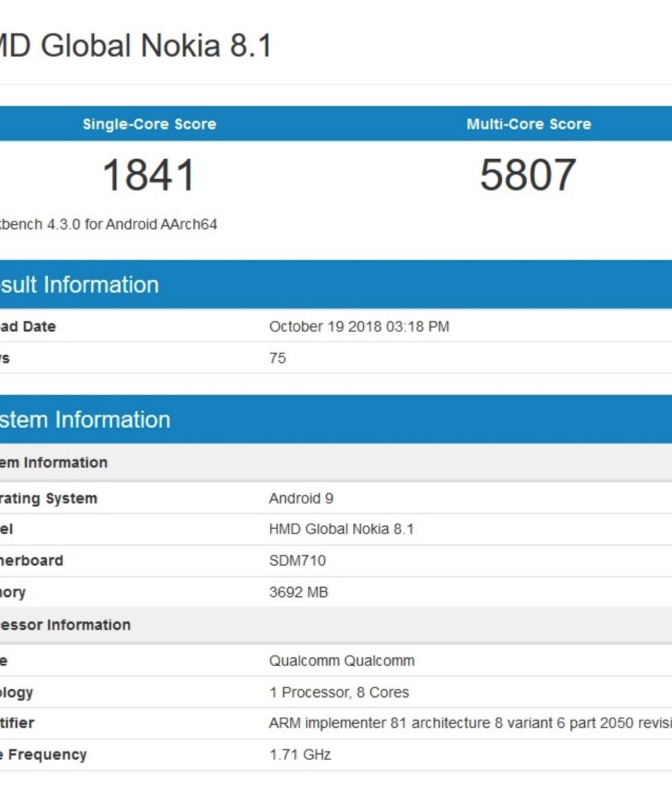Click the 1 Processor, 8 Cores topology value
This screenshot has width=672, height=806.
(339, 693)
